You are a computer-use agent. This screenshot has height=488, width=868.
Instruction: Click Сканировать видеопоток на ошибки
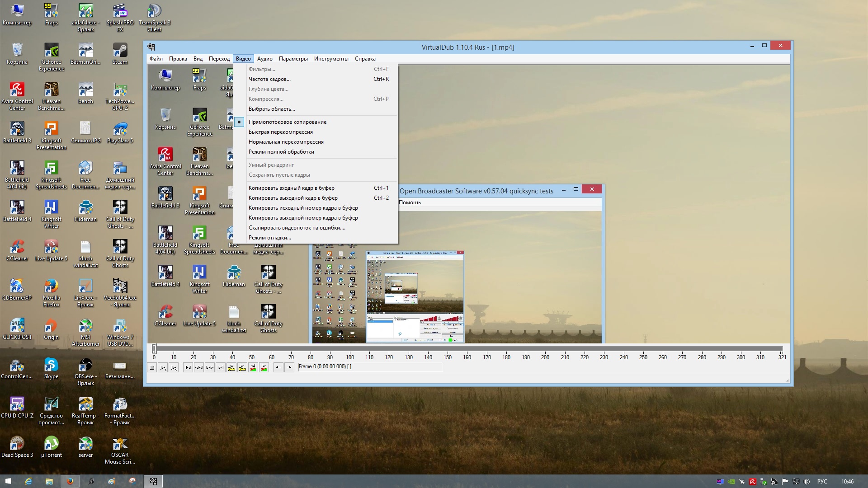click(297, 228)
